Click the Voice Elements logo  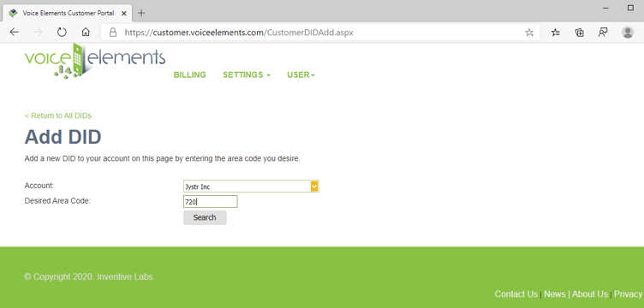pos(95,60)
